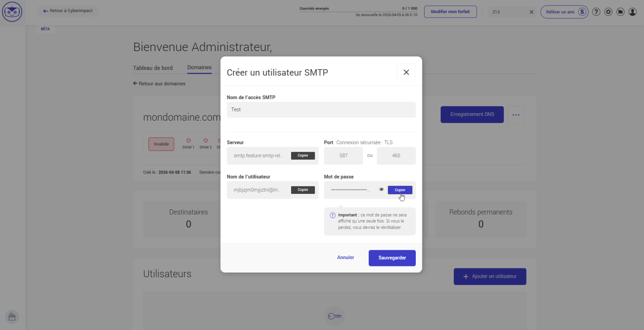This screenshot has height=330, width=644.
Task: Open the user profile icon
Action: 632,12
